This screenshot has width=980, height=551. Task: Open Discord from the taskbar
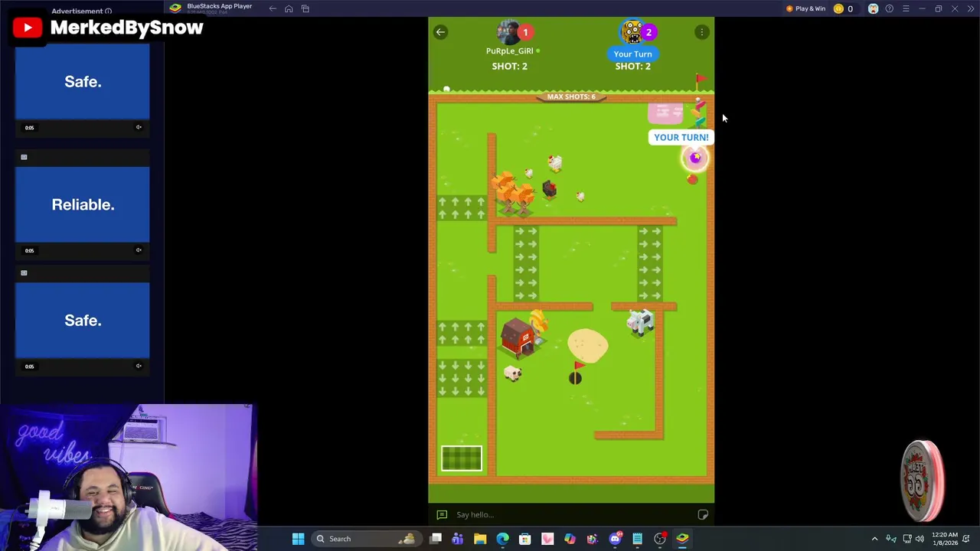coord(615,539)
